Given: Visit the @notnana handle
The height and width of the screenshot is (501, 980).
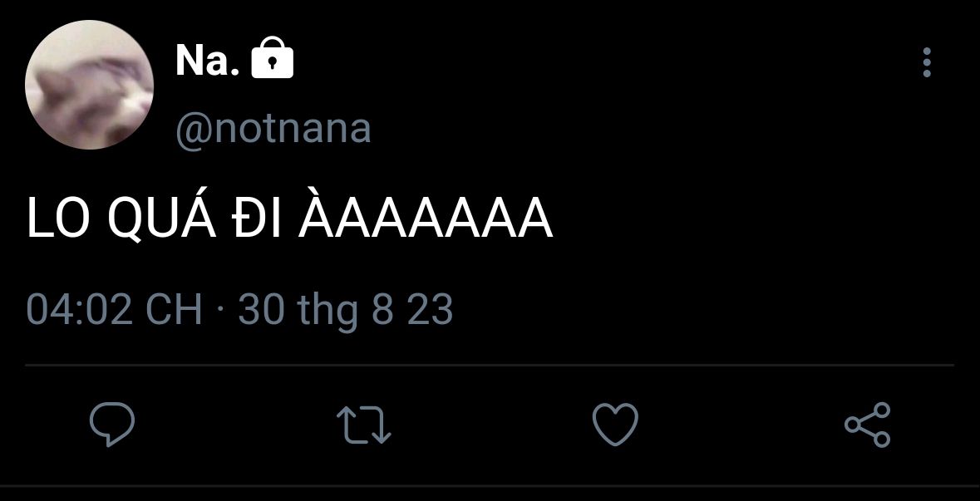Looking at the screenshot, I should click(273, 129).
